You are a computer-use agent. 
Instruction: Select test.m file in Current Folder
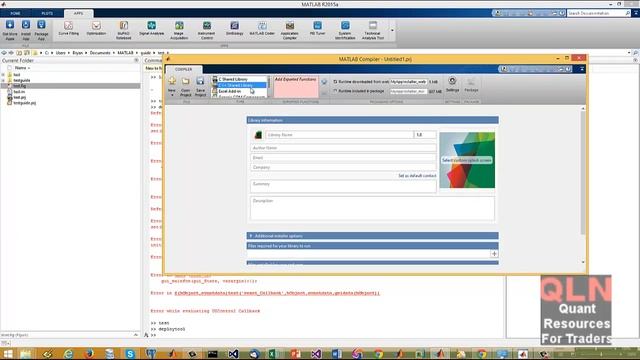coord(19,92)
